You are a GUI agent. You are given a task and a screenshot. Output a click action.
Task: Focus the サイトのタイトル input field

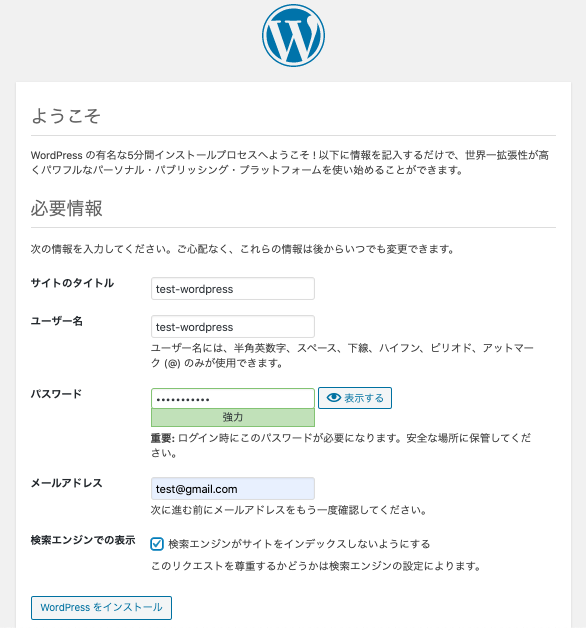[233, 288]
